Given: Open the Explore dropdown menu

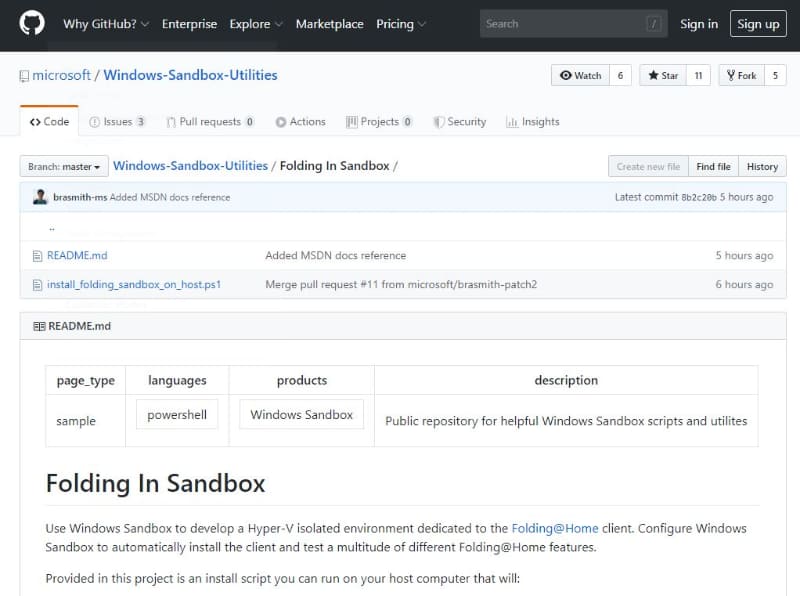Looking at the screenshot, I should [x=255, y=24].
